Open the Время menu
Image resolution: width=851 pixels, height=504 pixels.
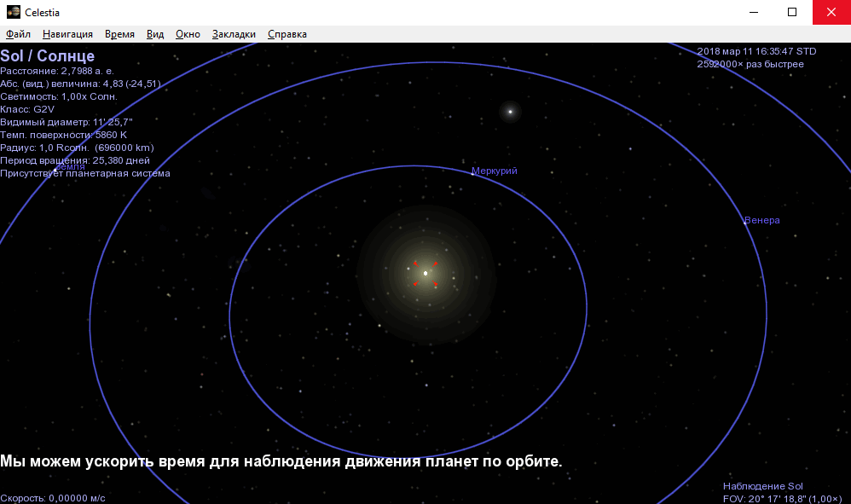pyautogui.click(x=119, y=34)
